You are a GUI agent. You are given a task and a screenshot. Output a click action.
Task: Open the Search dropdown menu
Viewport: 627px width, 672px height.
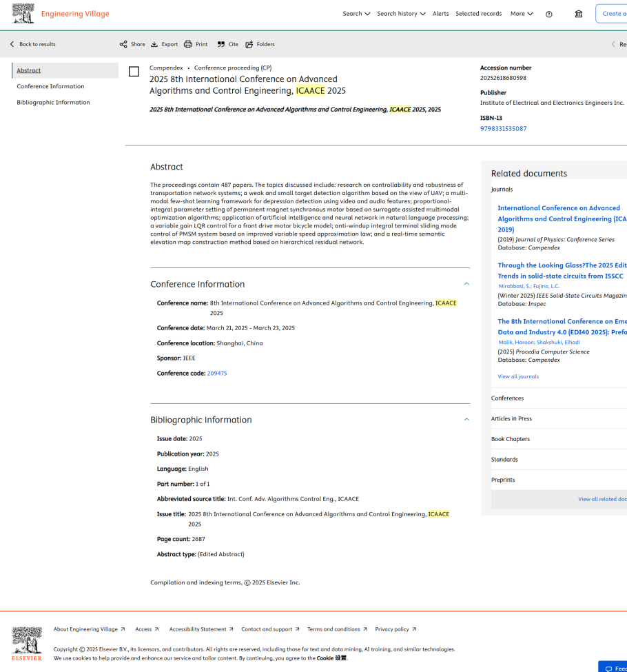[x=356, y=14]
